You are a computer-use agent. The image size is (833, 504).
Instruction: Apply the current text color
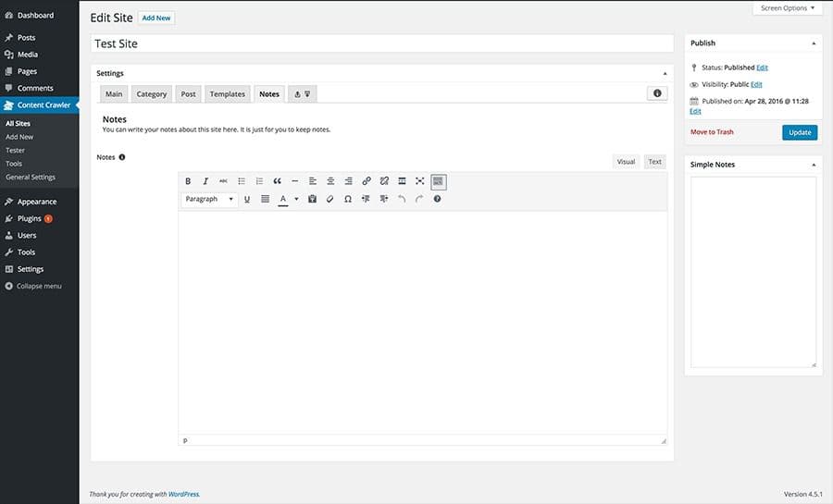pos(283,199)
